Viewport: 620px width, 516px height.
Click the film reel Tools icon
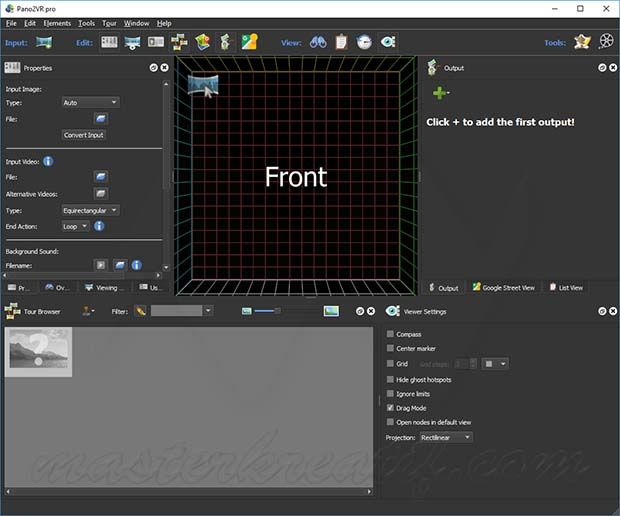click(606, 43)
